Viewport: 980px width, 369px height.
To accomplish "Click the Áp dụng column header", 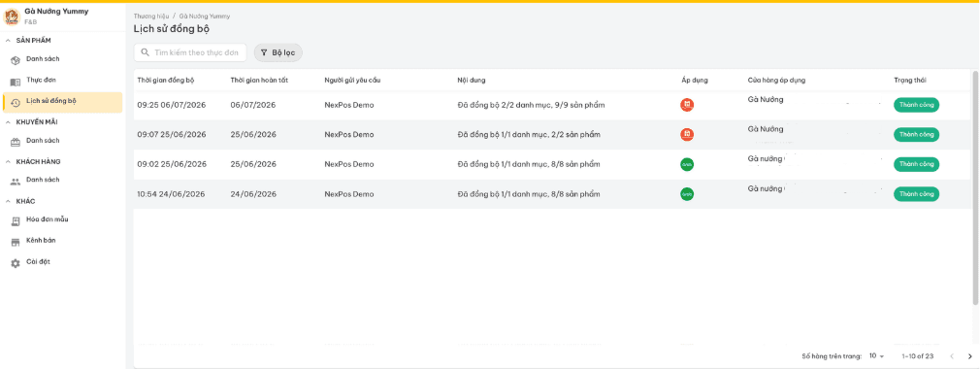I will [x=695, y=80].
